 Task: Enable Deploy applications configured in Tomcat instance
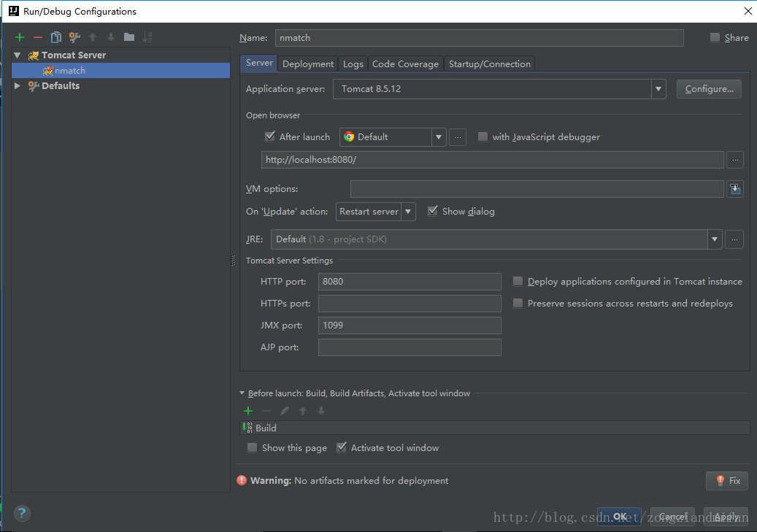(518, 281)
